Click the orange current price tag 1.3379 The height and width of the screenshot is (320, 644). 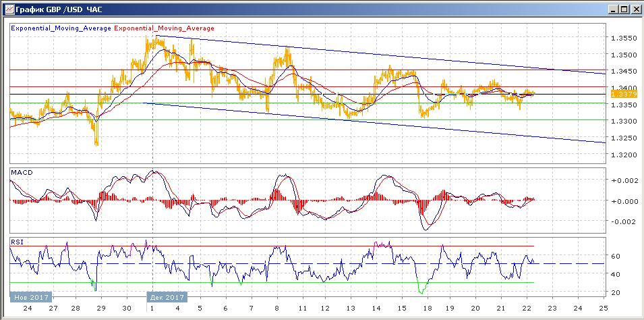(624, 95)
